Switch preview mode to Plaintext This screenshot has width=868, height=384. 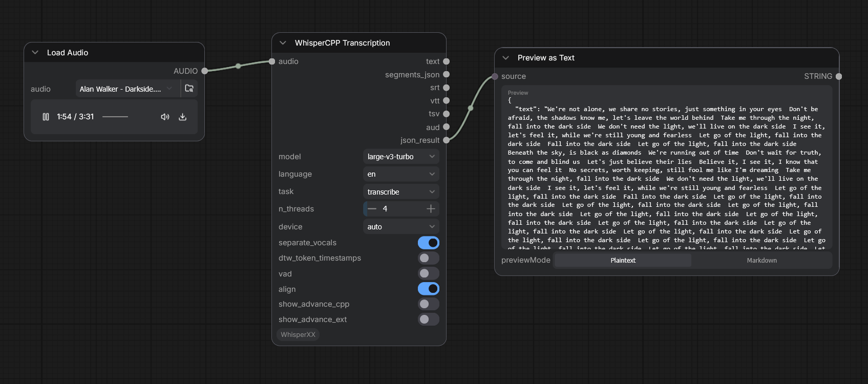coord(623,260)
